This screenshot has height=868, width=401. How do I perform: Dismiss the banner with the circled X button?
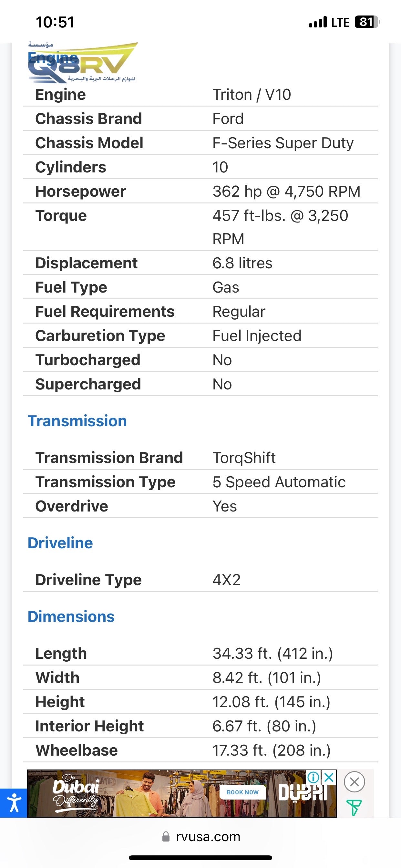[x=354, y=781]
